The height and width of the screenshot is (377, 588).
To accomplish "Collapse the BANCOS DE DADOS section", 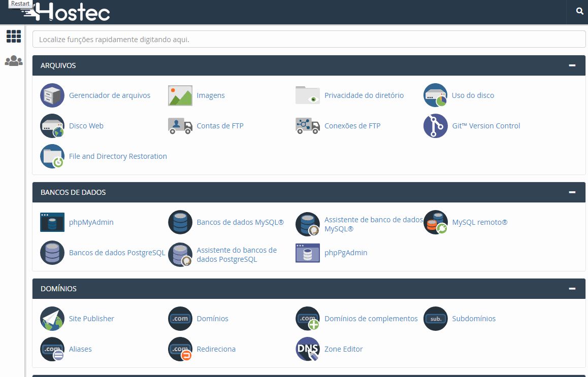I will point(572,192).
